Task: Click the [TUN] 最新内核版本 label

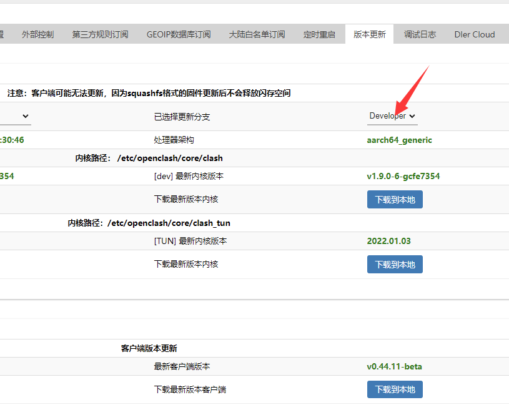Action: click(190, 241)
